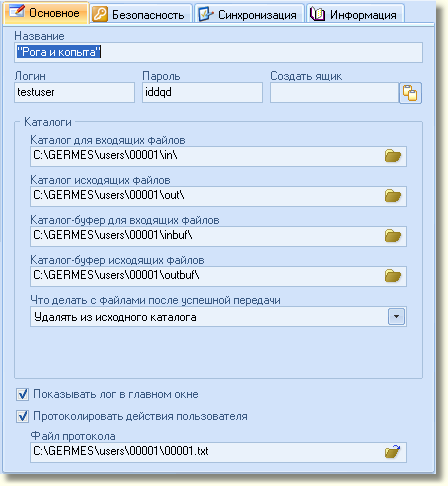Click the Название input field
448x486 pixels.
tap(218, 52)
